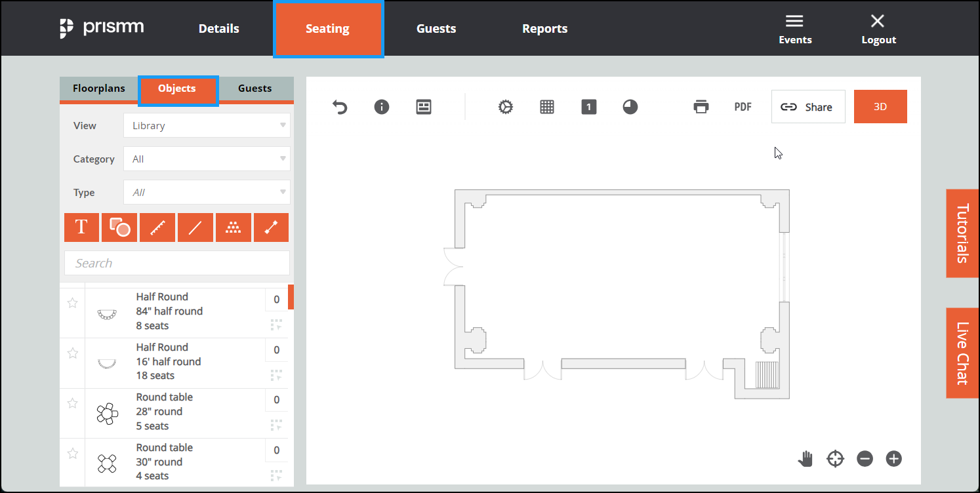The width and height of the screenshot is (980, 493).
Task: Click place icon for 16' half round
Action: 276,375
